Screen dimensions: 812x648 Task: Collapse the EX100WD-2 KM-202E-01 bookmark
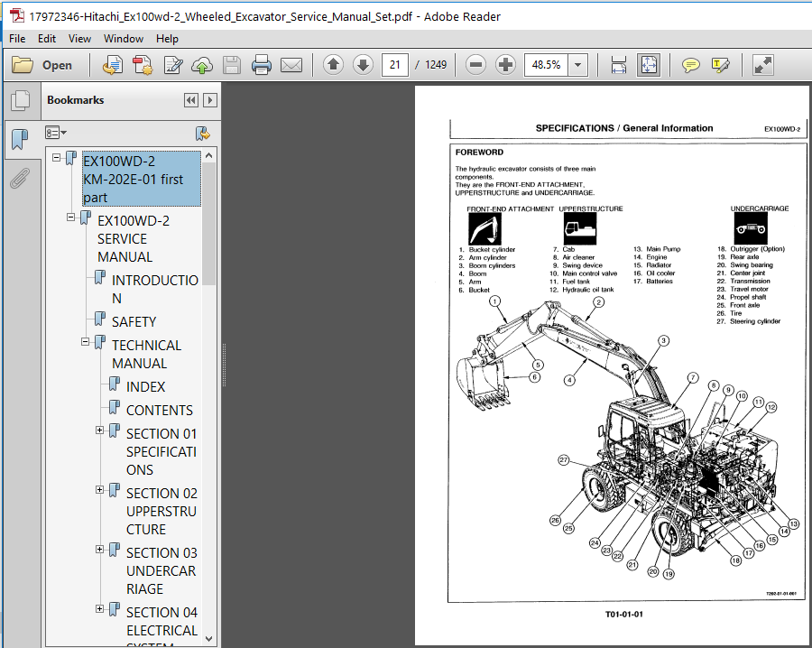click(57, 157)
